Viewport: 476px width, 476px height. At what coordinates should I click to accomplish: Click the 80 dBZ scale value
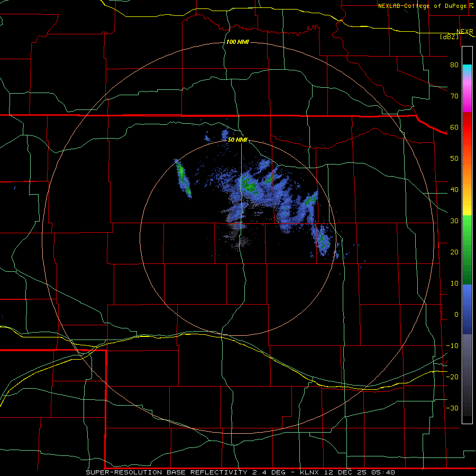click(x=454, y=65)
